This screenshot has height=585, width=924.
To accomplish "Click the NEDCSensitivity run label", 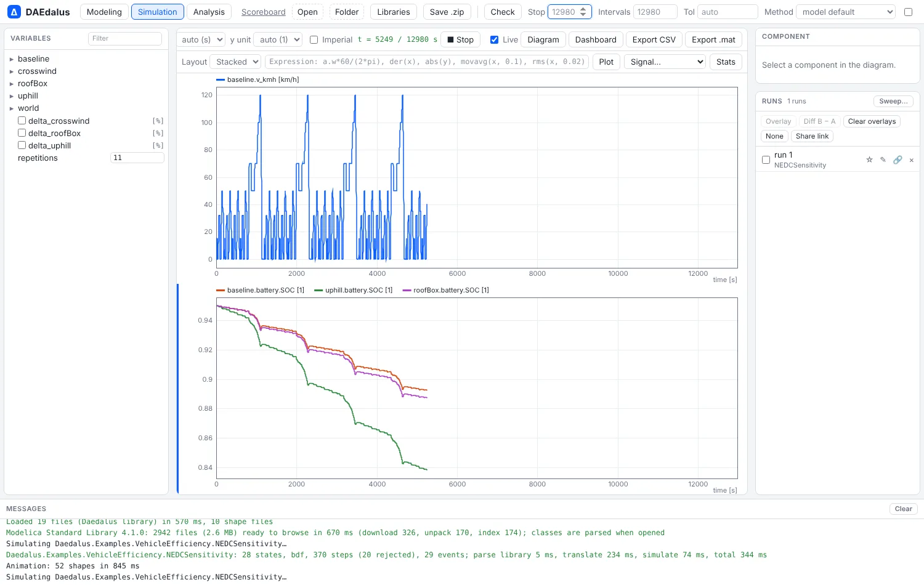I will [x=800, y=165].
